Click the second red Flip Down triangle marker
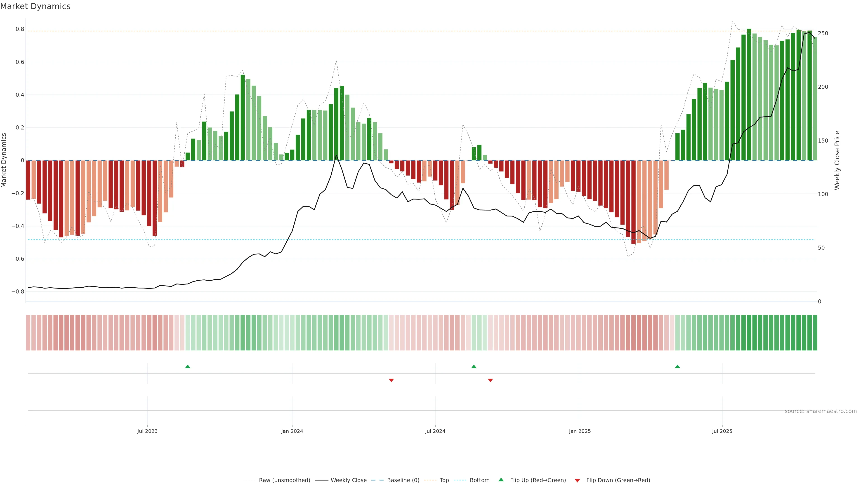The height and width of the screenshot is (488, 868). [x=490, y=380]
